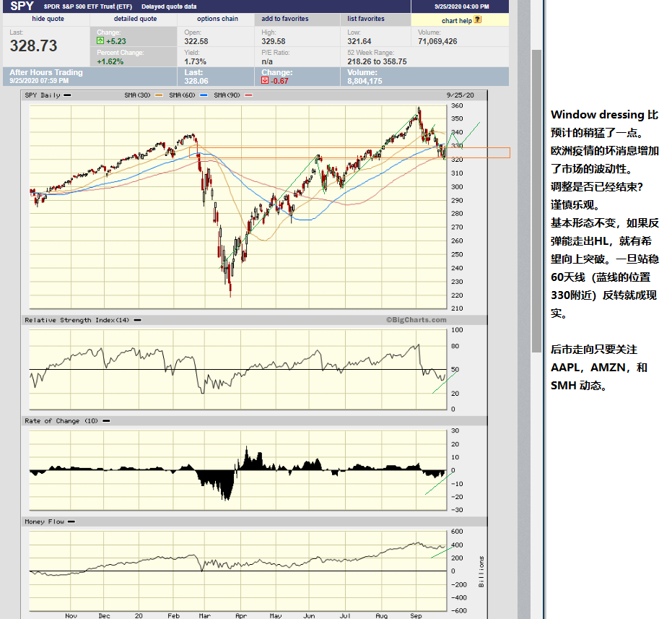672x619 pixels.
Task: Click the timestamp '9/25/2020 04:00 PM'
Action: point(461,7)
